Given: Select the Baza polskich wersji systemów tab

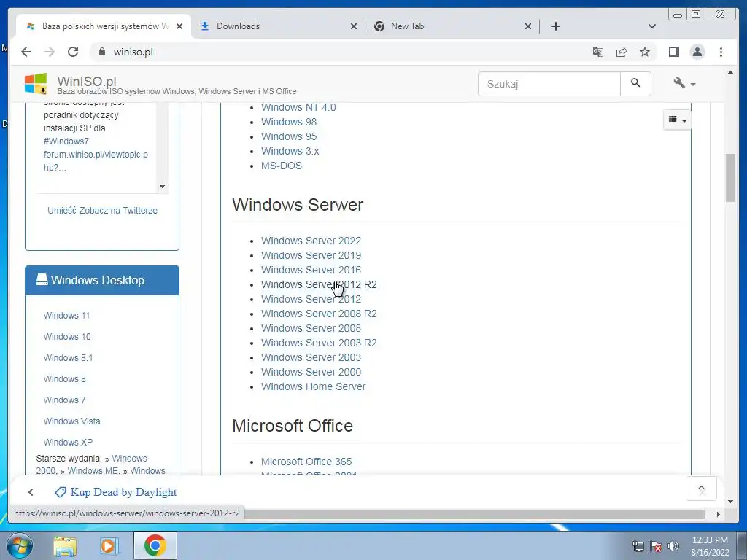Looking at the screenshot, I should (x=104, y=26).
